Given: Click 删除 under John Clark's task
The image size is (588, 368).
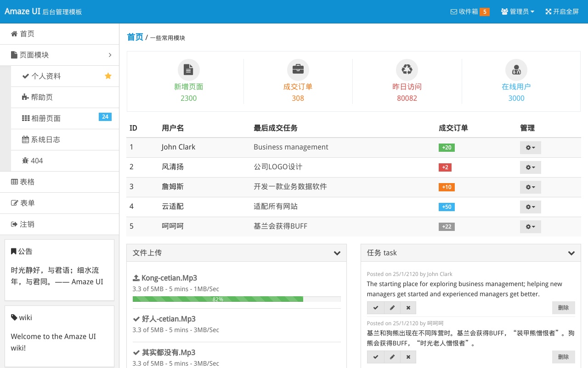Looking at the screenshot, I should point(564,308).
